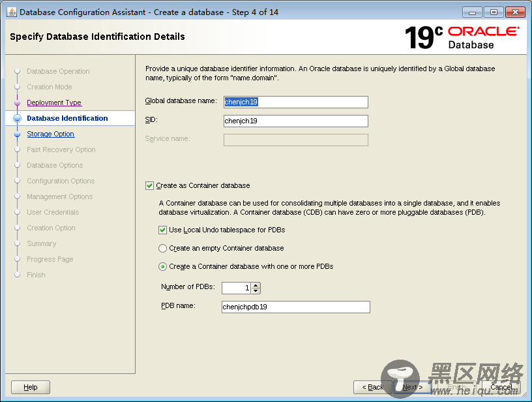This screenshot has height=402, width=532.
Task: Click the disabled Service name field
Action: (x=296, y=140)
